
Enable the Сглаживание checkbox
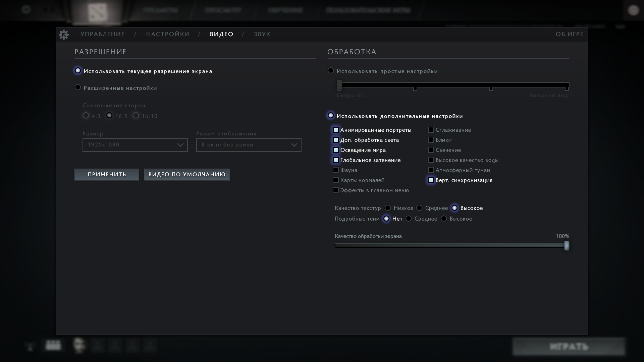[431, 130]
